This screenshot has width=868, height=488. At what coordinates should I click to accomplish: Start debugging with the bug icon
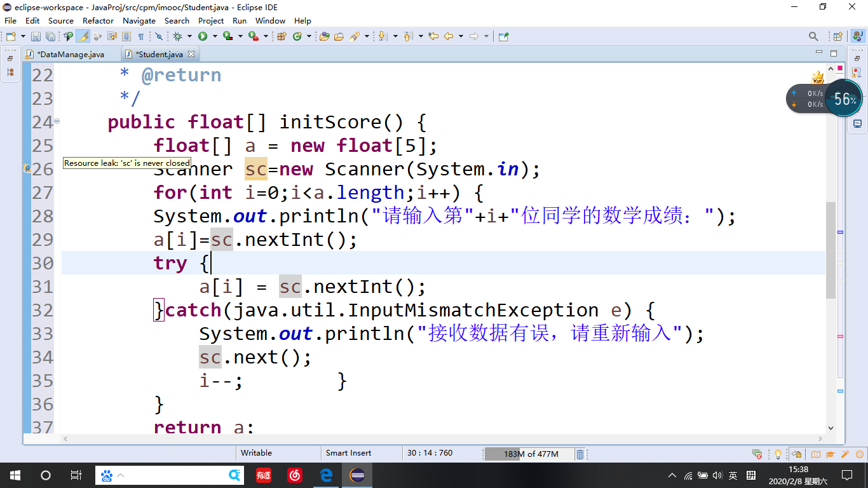coord(177,36)
